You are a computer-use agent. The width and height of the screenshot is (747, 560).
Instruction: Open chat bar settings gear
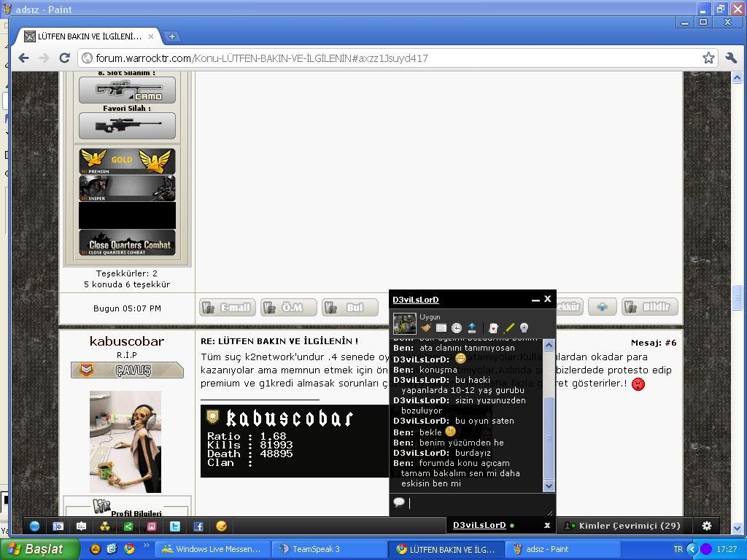pyautogui.click(x=706, y=525)
